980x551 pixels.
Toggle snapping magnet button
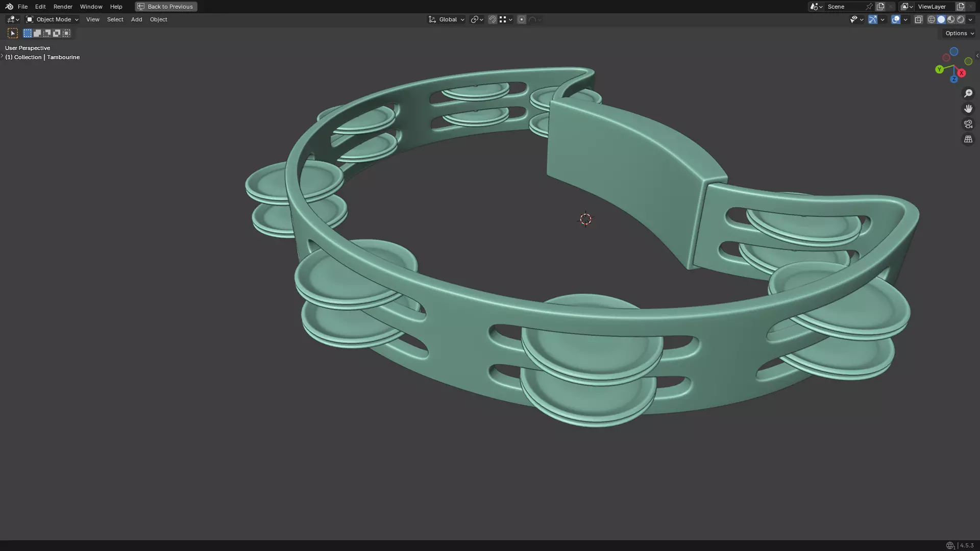493,19
